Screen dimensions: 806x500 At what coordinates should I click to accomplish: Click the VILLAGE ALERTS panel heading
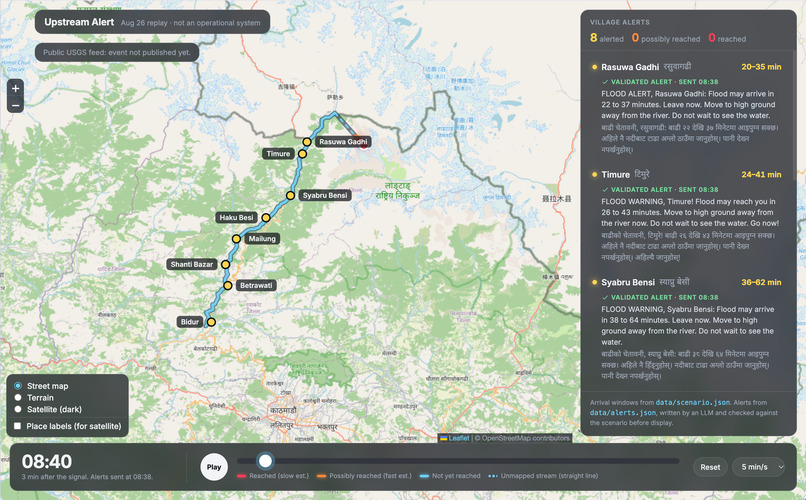(x=619, y=23)
